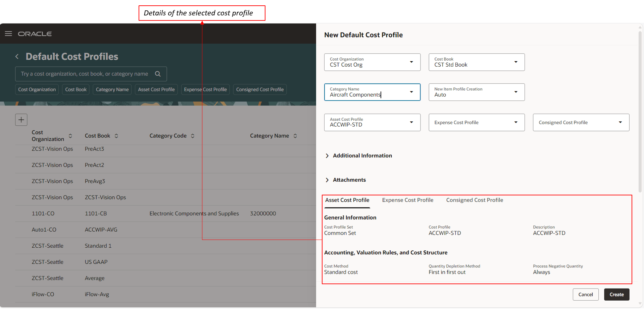644x316 pixels.
Task: Click the search magnifier icon in the search bar
Action: (158, 74)
